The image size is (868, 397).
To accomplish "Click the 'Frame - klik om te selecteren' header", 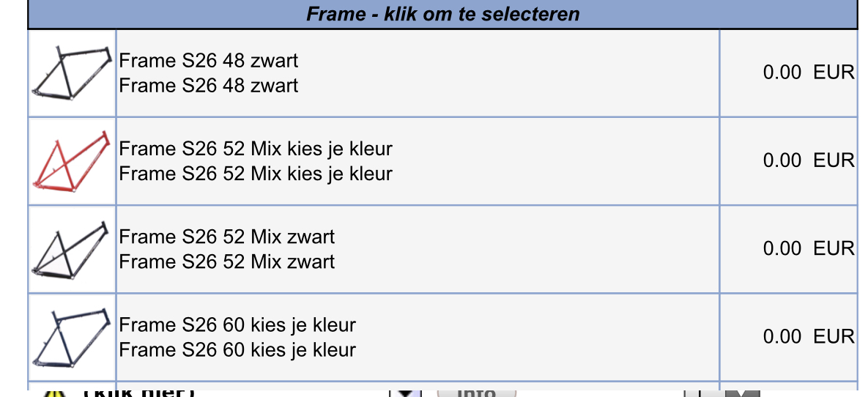I will (442, 14).
